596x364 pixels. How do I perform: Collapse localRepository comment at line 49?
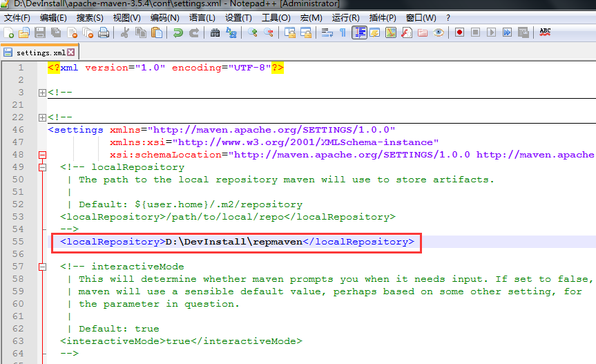(42, 167)
